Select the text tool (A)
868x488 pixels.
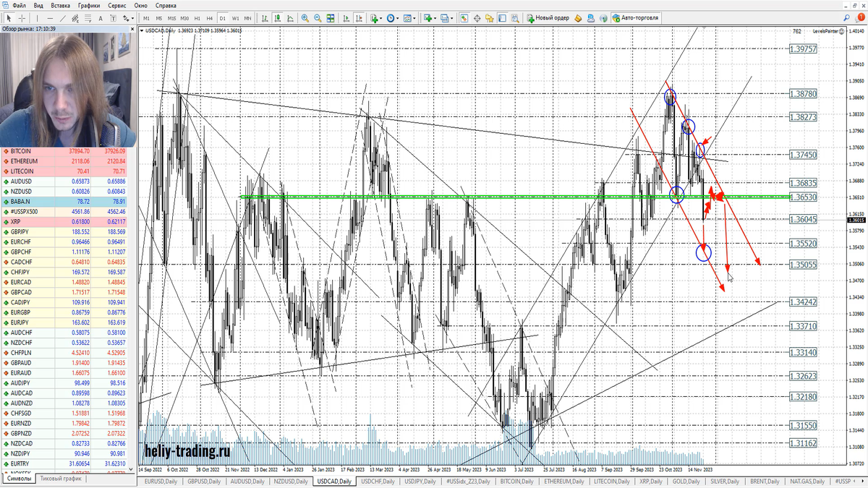(101, 17)
